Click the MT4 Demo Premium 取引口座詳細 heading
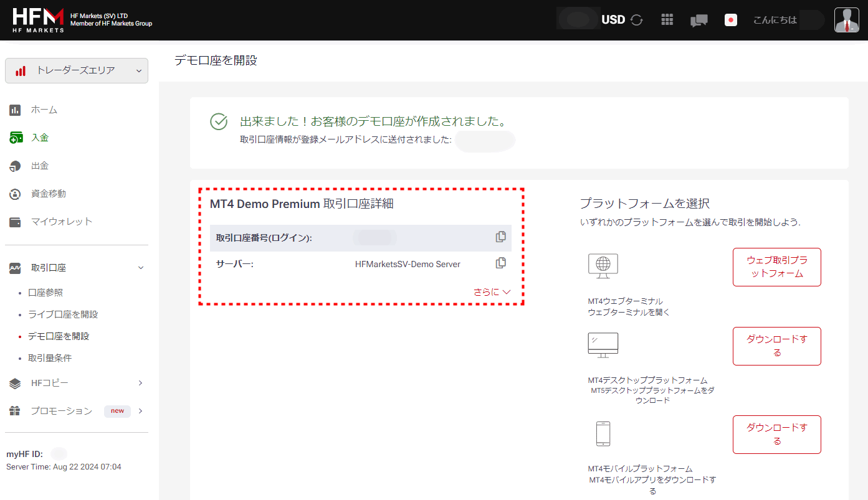The width and height of the screenshot is (868, 500). pos(302,204)
